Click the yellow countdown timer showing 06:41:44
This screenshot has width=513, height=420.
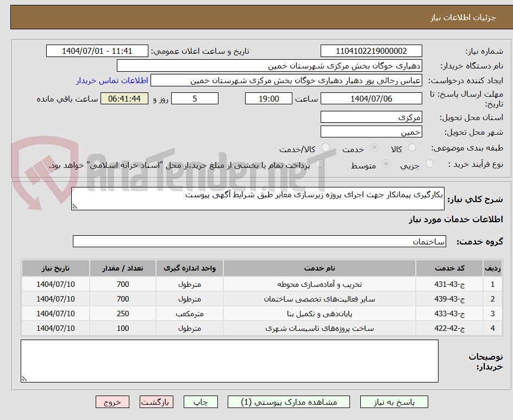(x=124, y=98)
